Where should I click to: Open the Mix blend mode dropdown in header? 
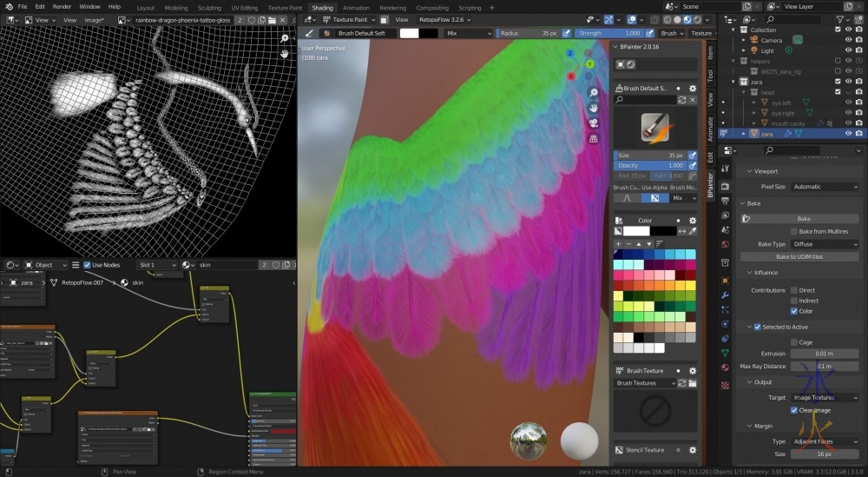pos(467,33)
